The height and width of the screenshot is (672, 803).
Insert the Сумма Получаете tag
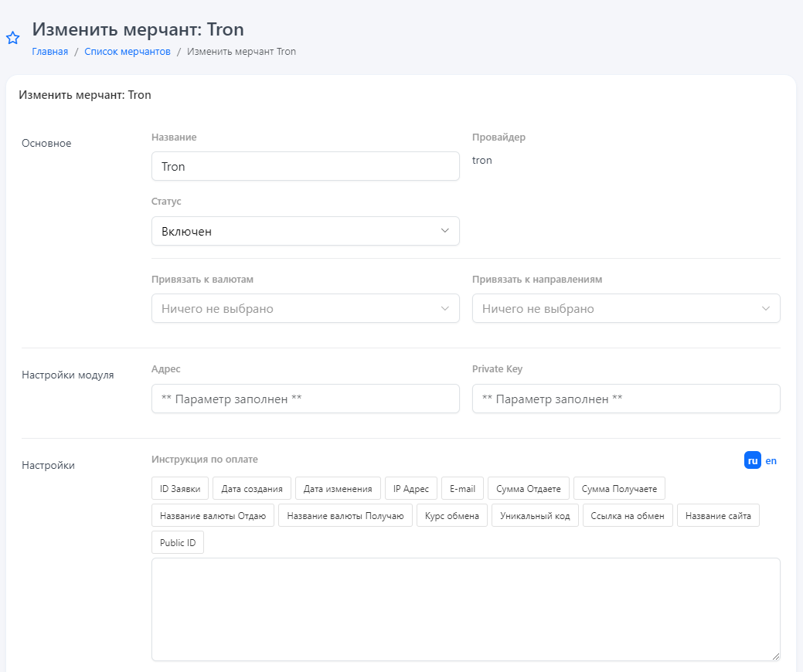(619, 489)
